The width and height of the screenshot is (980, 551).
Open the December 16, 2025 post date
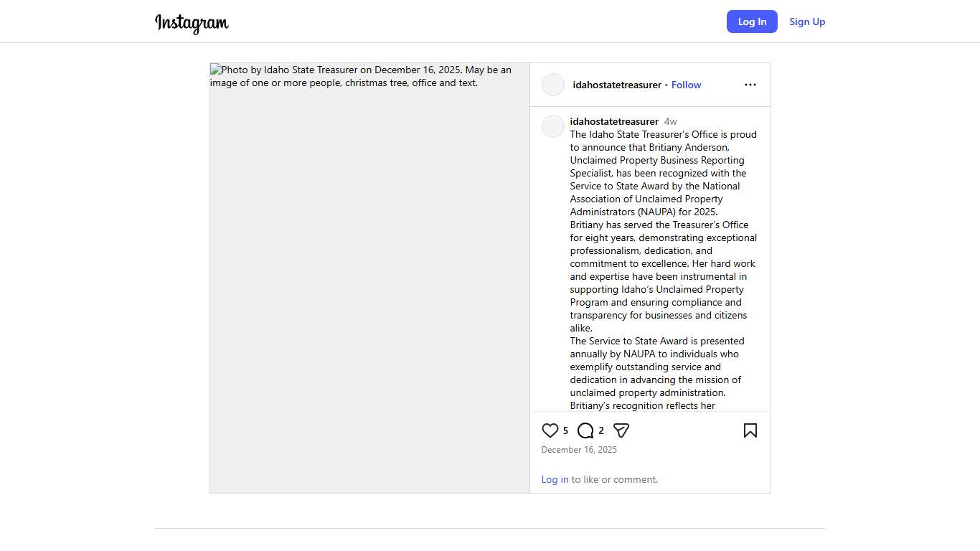coord(579,450)
